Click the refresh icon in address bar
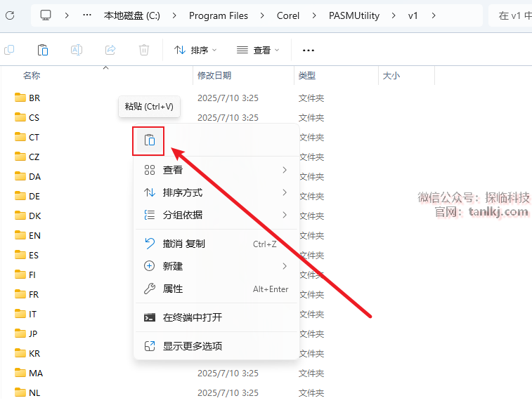The height and width of the screenshot is (403, 532). click(x=10, y=15)
